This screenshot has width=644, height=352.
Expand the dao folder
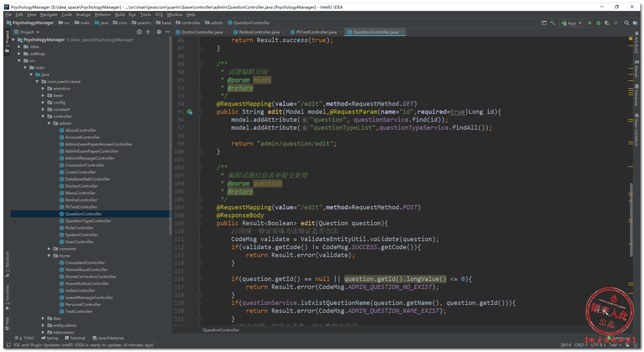(43, 318)
